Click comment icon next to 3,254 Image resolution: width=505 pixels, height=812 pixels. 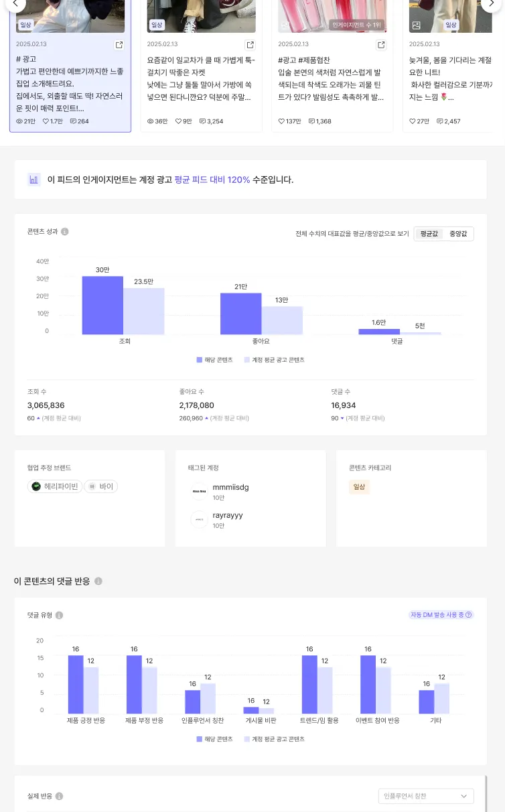tap(202, 121)
